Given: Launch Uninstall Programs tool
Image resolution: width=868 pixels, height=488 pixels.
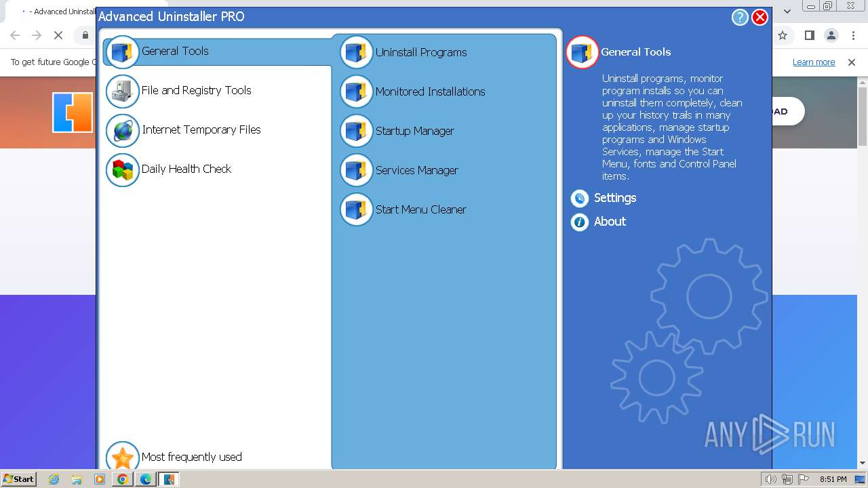Looking at the screenshot, I should 421,52.
